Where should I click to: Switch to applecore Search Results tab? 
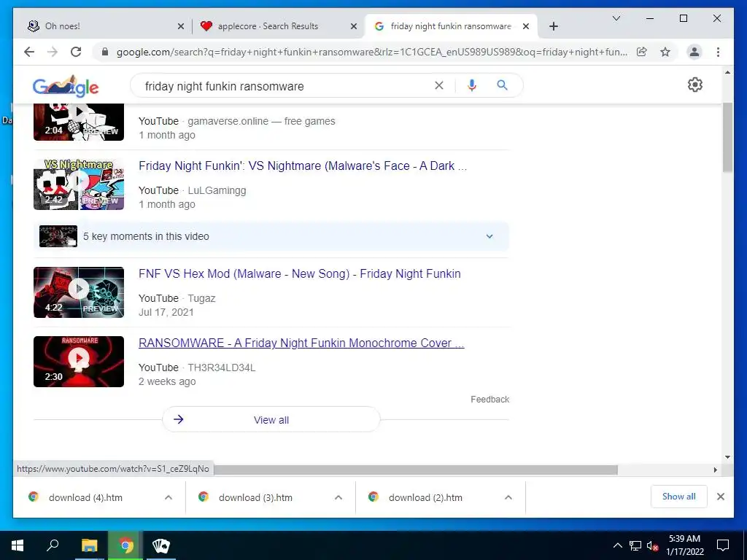[x=278, y=26]
